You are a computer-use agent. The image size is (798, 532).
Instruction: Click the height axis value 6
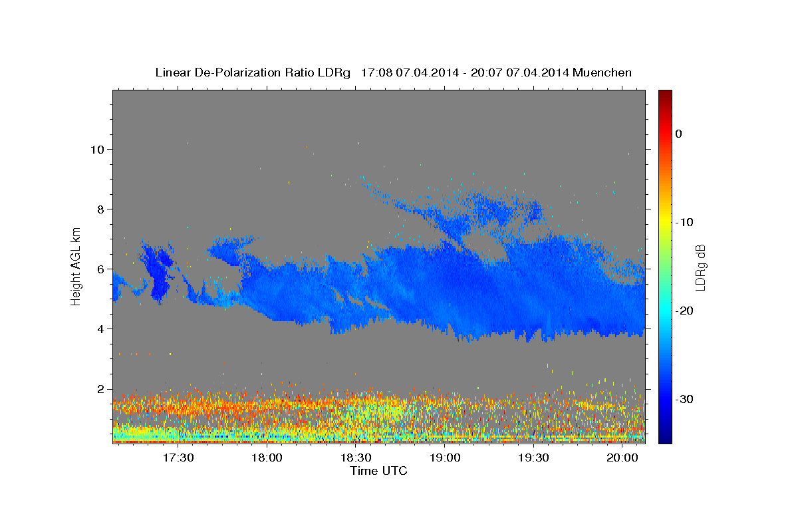100,269
